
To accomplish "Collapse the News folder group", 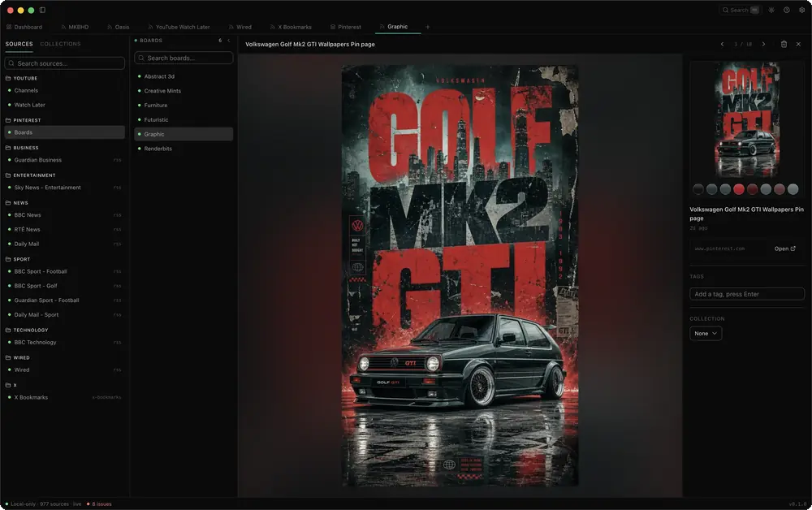I will tap(16, 203).
